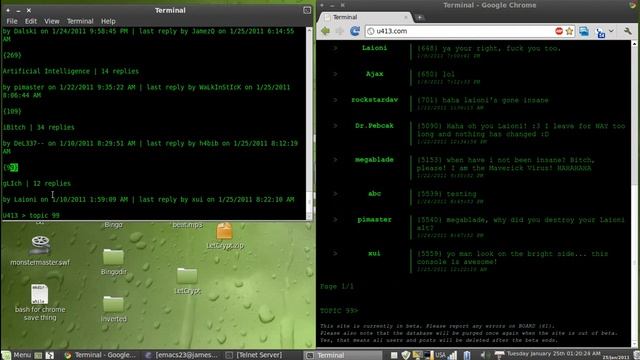Image resolution: width=640 pixels, height=360 pixels.
Task: Expand the Chrome extensions overflow chevron
Action: (x=611, y=31)
